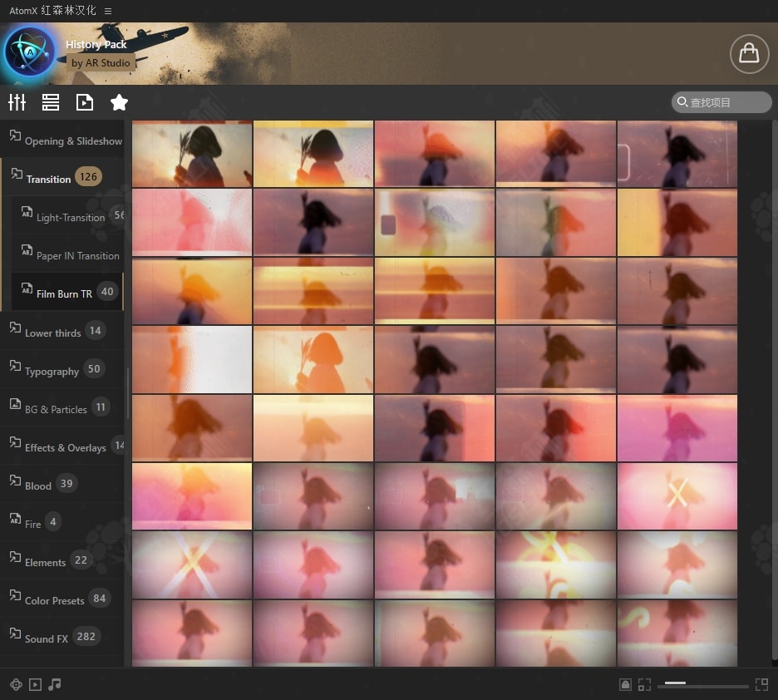This screenshot has height=700, width=778.
Task: Click the play-file icon in top toolbar
Action: point(85,102)
